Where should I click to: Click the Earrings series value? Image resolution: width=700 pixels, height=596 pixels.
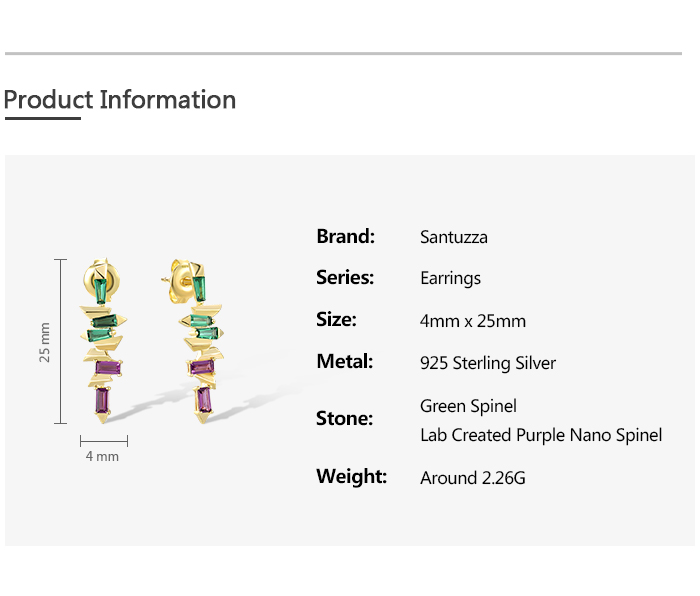click(x=450, y=279)
